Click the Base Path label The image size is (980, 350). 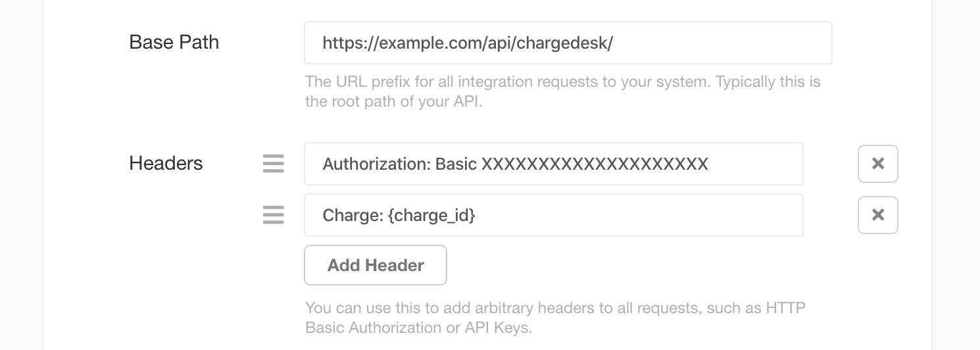(174, 42)
